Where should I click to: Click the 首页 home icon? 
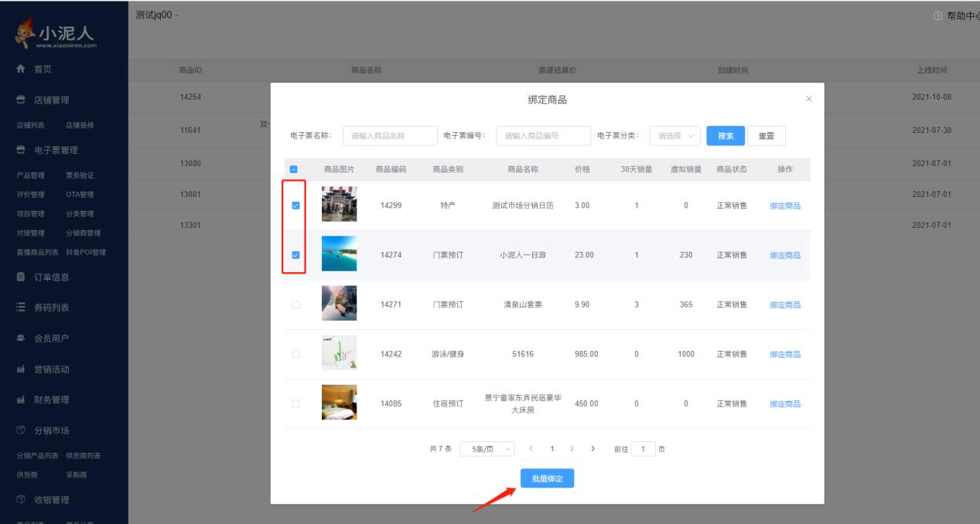(x=19, y=68)
